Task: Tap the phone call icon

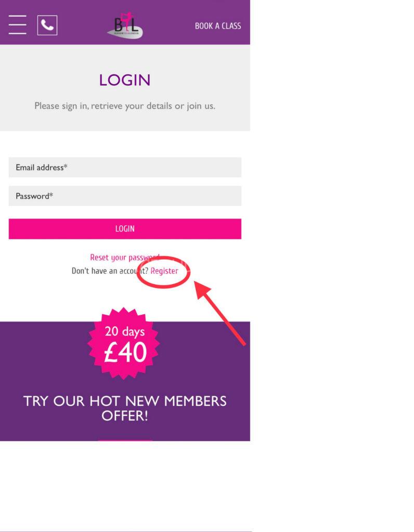Action: tap(47, 25)
